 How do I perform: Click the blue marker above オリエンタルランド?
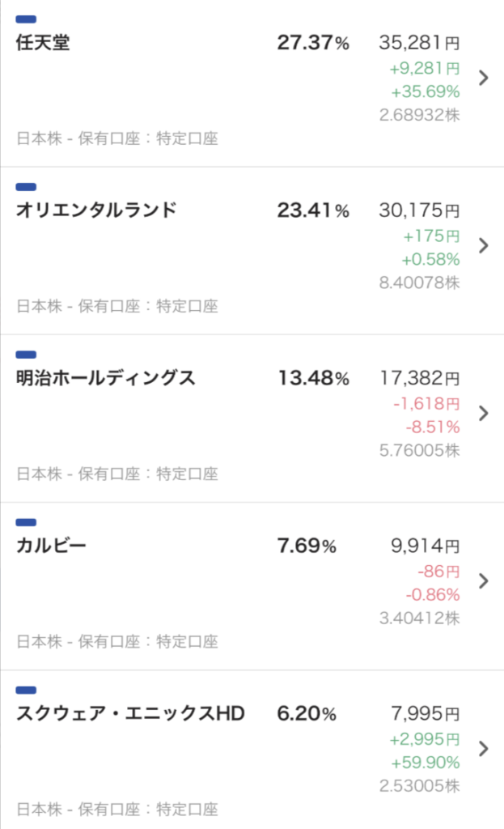[x=26, y=186]
